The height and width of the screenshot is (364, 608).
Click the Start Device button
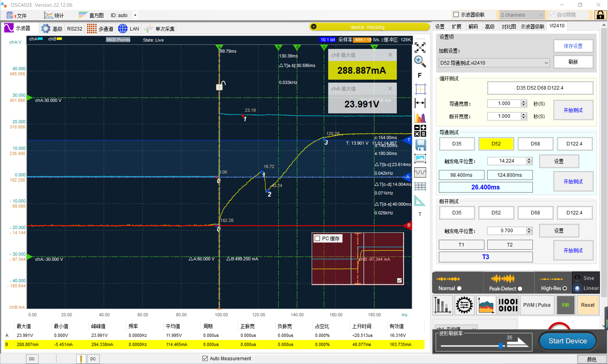coord(568,341)
